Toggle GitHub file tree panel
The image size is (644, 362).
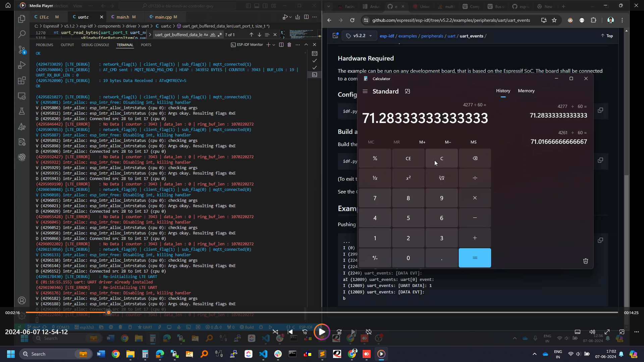point(335,36)
